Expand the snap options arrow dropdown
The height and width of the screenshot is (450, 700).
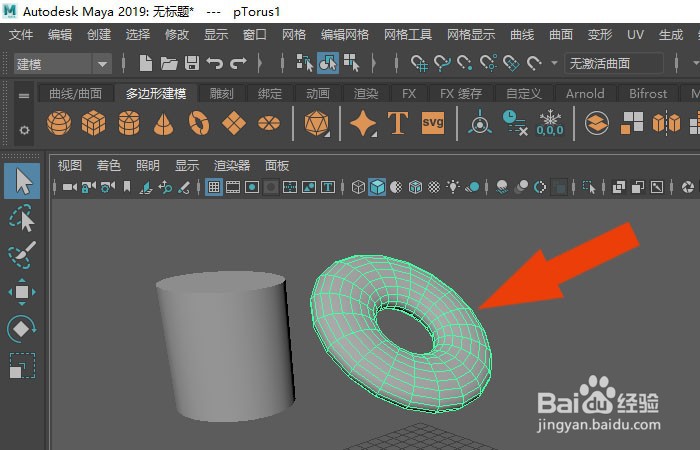(554, 63)
